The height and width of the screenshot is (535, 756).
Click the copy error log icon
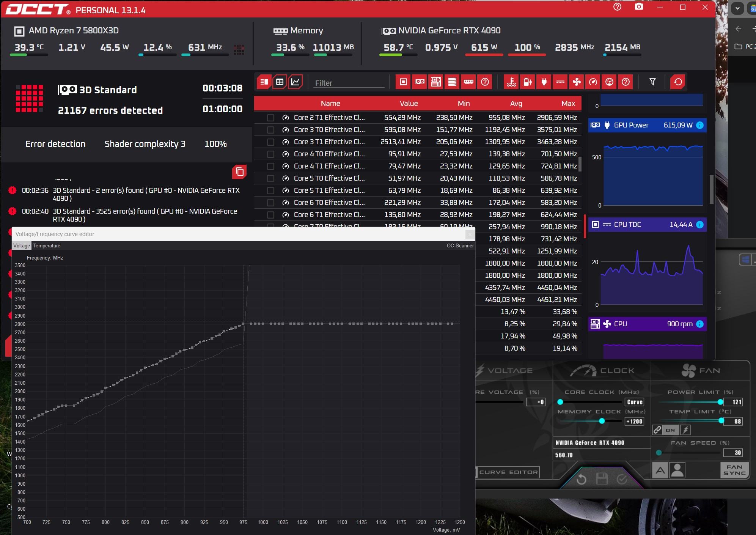coord(239,172)
